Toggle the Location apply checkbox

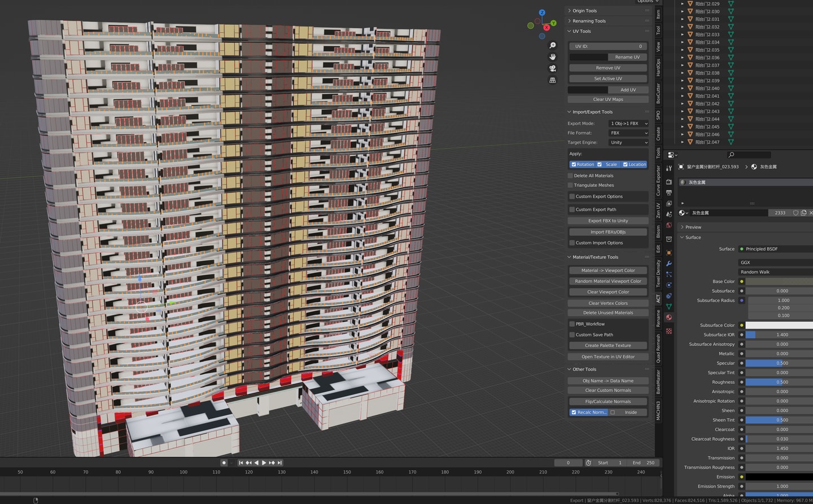point(625,165)
